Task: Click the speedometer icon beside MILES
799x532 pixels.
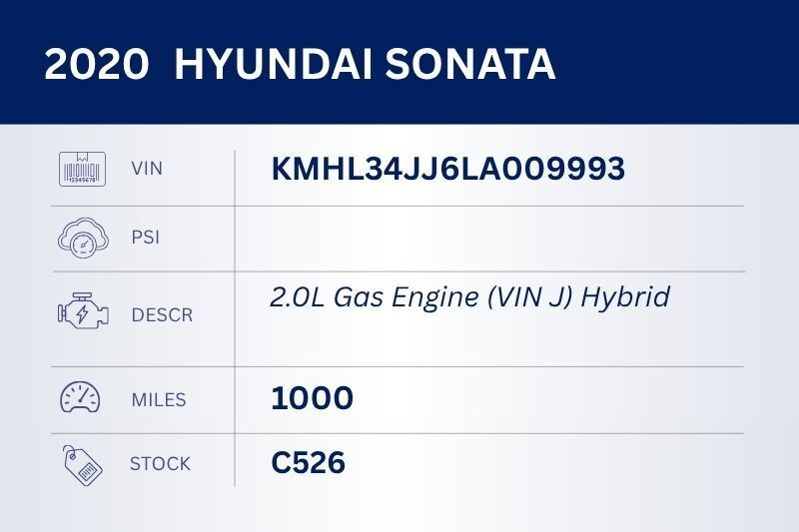Action: (82, 398)
